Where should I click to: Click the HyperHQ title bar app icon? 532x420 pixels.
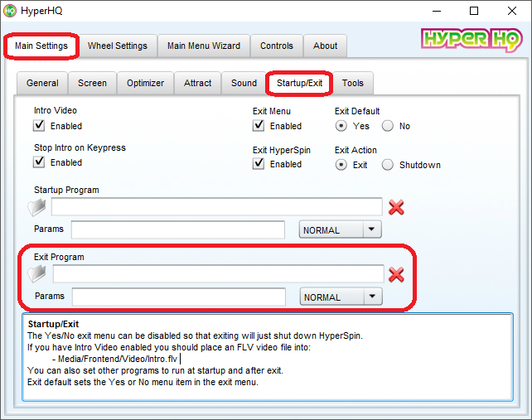tap(10, 11)
